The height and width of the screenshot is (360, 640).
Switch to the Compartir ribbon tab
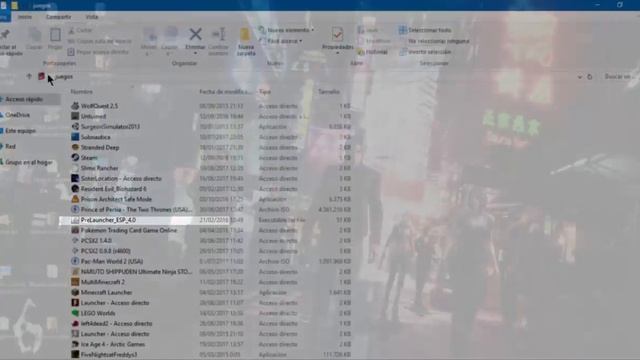[58, 17]
